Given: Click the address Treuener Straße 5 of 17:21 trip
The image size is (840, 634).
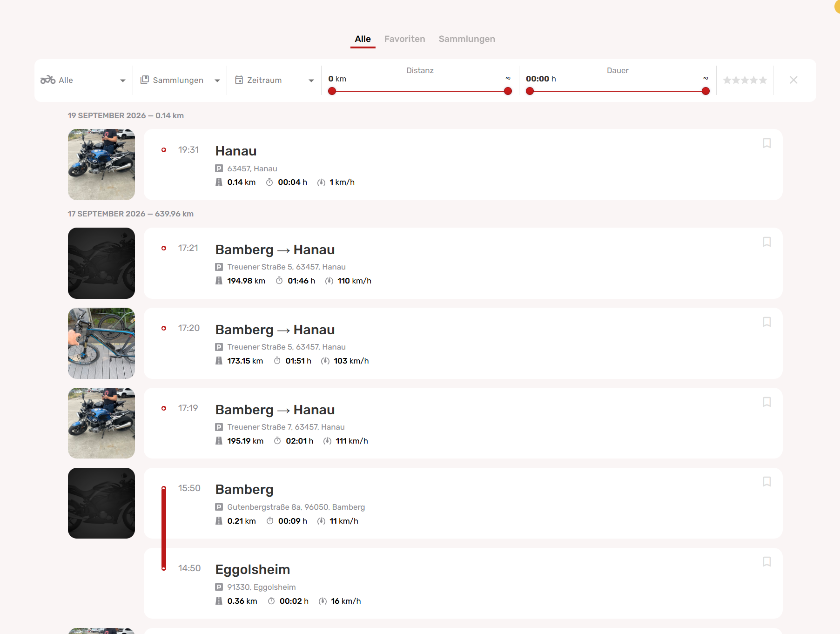Looking at the screenshot, I should click(286, 267).
